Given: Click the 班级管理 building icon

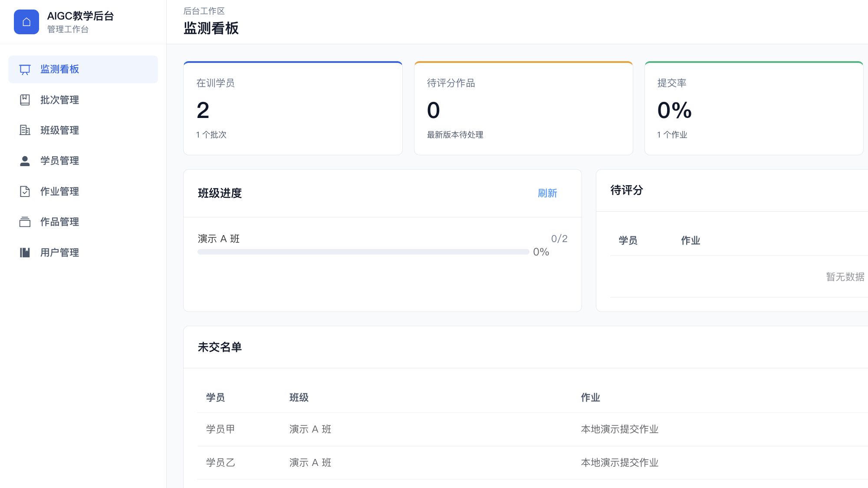Looking at the screenshot, I should [25, 130].
